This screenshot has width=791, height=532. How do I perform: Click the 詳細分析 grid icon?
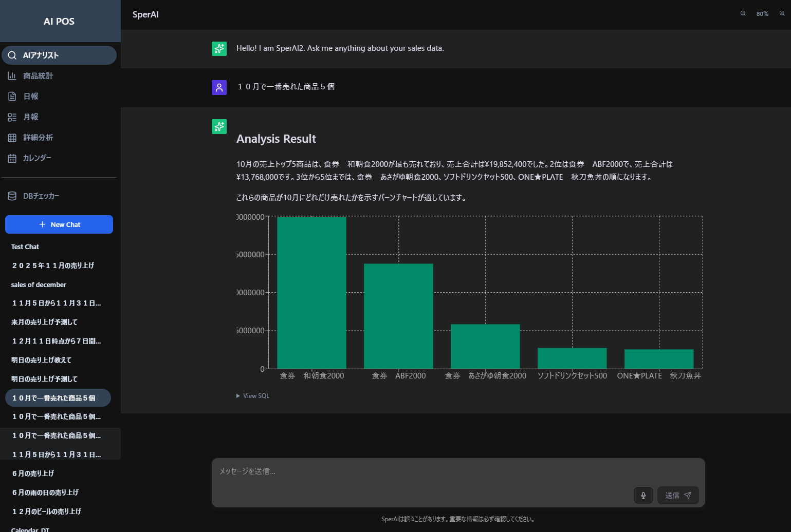(x=12, y=138)
